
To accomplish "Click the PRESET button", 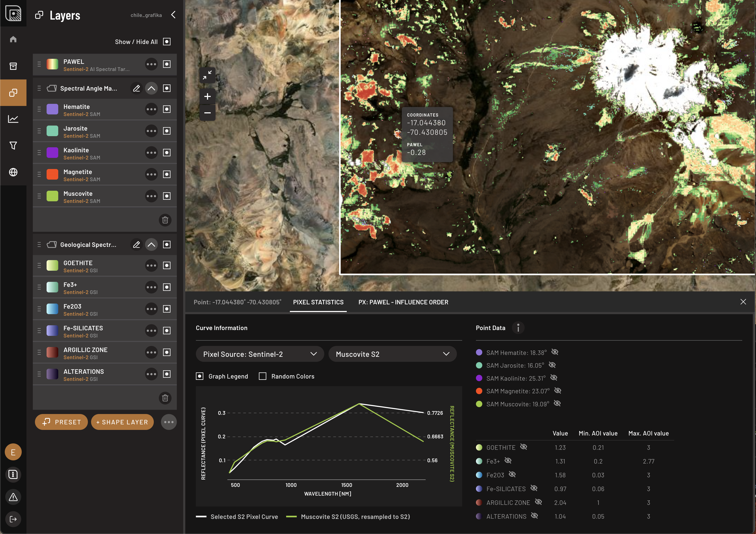I will tap(61, 422).
